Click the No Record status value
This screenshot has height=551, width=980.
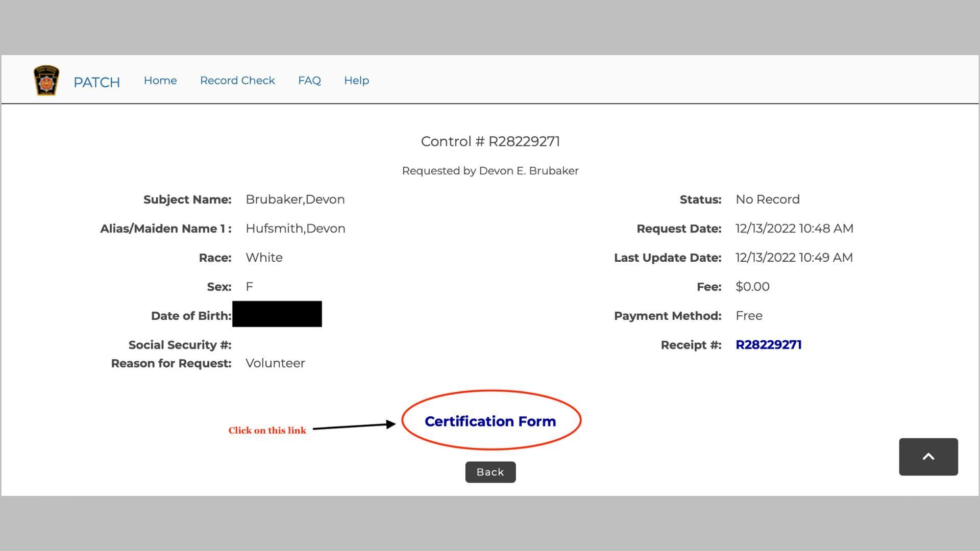pos(768,199)
